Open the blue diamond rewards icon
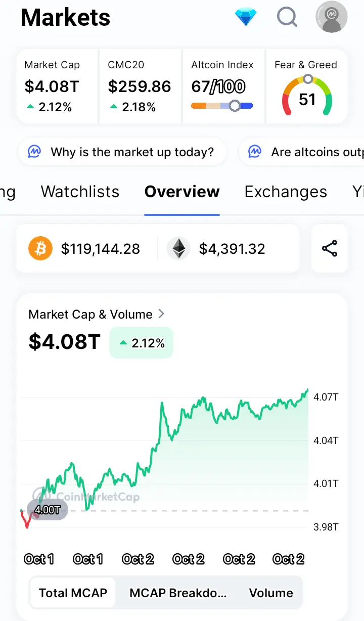Screen dimensions: 364x621 [x=246, y=18]
